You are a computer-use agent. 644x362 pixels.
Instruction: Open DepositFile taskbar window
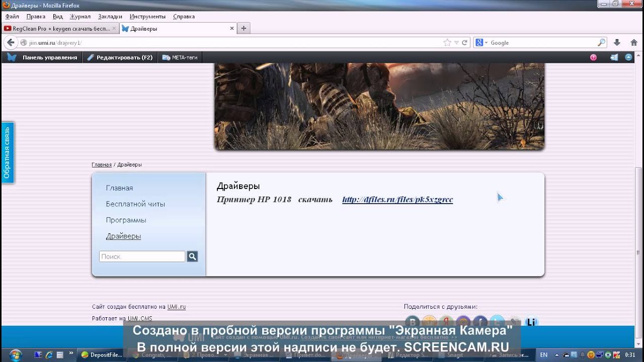(x=102, y=355)
